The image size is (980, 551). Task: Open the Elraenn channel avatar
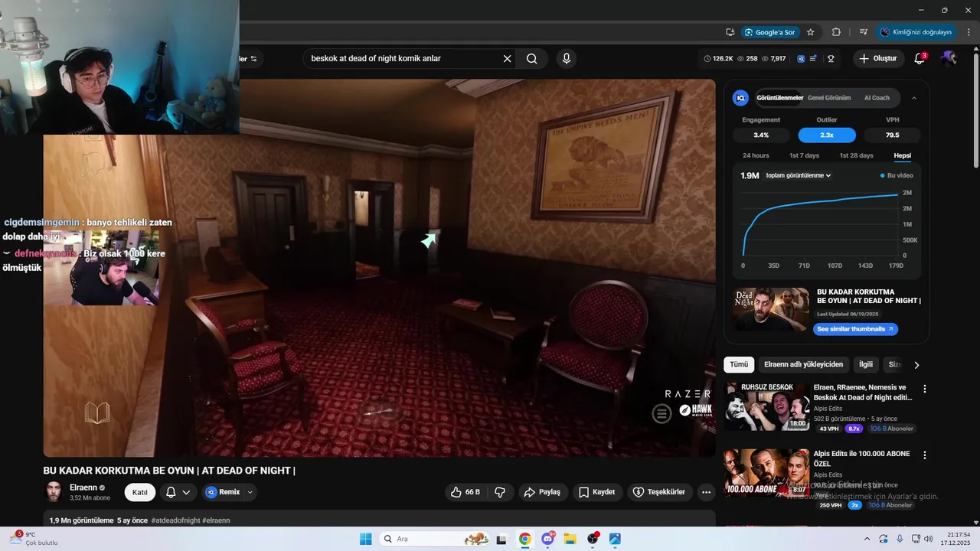[x=54, y=492]
